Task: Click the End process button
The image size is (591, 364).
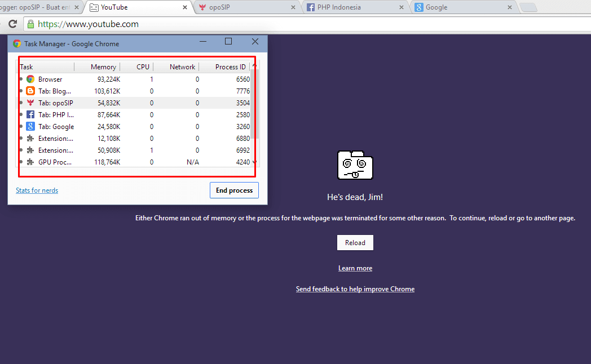Action: (234, 190)
